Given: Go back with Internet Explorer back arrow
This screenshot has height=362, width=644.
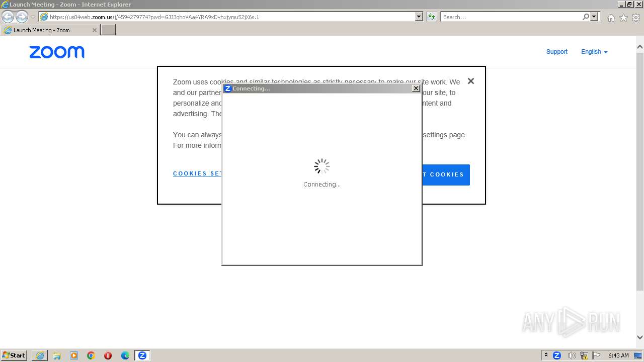Looking at the screenshot, I should [8, 17].
